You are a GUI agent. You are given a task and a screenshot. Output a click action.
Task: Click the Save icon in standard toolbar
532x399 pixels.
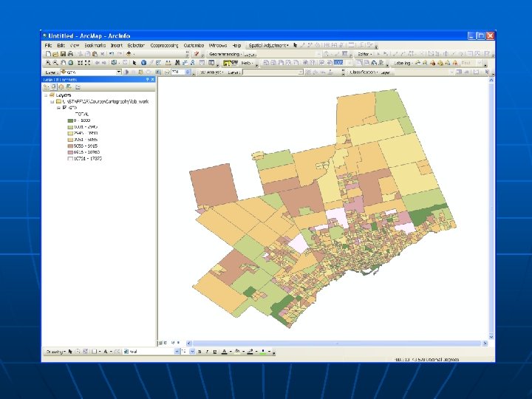tap(61, 54)
